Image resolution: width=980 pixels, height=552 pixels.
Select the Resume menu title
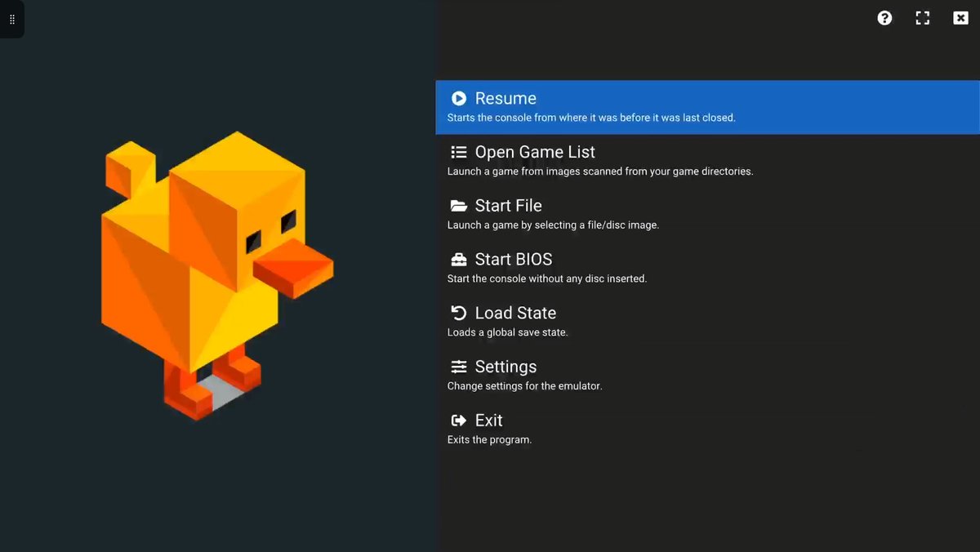[x=506, y=98]
